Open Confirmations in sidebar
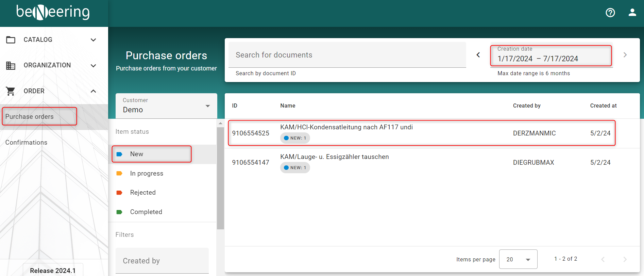The width and height of the screenshot is (644, 276). coord(26,143)
